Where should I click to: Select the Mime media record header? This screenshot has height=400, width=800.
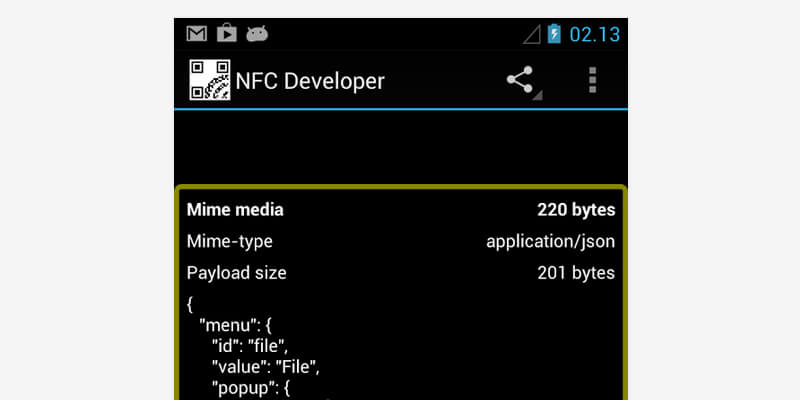[x=235, y=210]
